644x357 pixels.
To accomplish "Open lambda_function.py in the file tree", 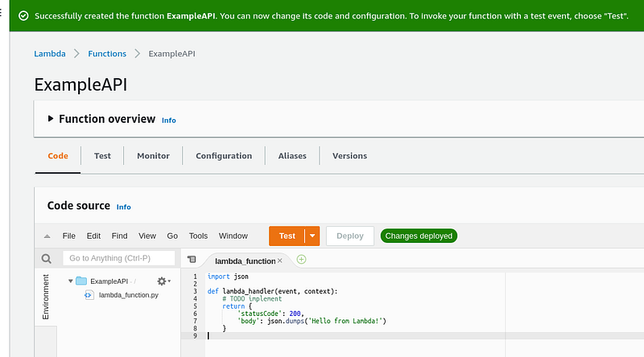I will coord(129,295).
